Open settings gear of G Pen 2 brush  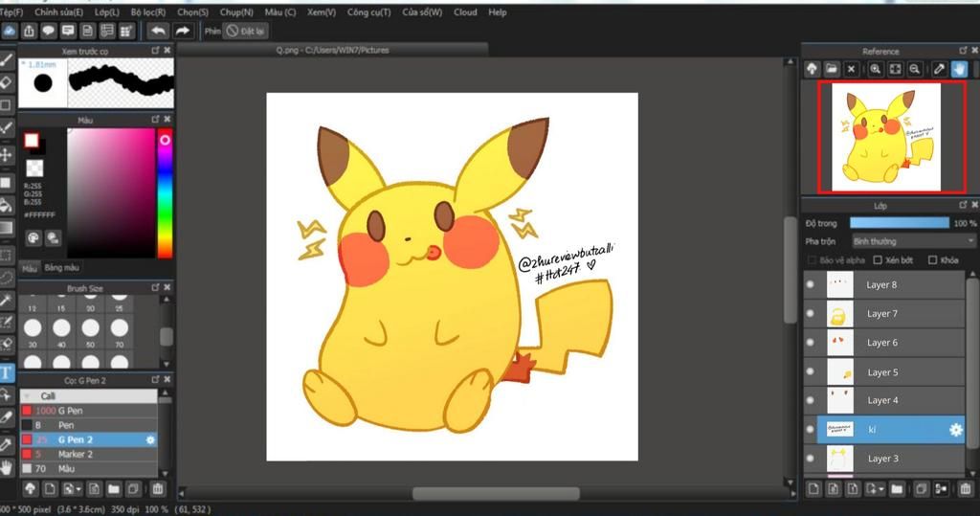click(x=150, y=439)
